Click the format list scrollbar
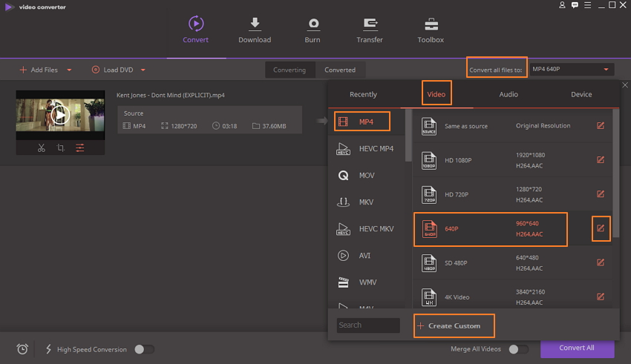 click(408, 135)
